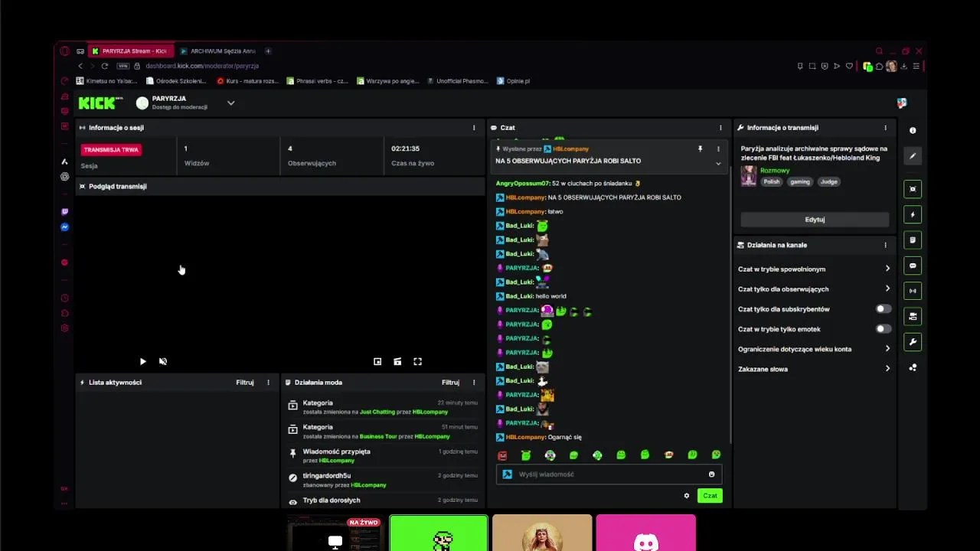The height and width of the screenshot is (551, 980).
Task: Go back in browser history
Action: (80, 66)
